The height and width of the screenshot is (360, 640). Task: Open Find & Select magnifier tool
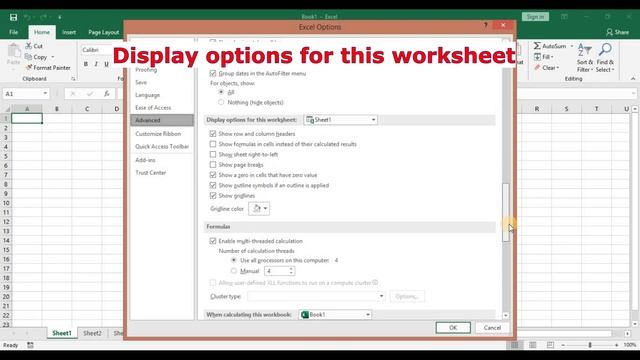(605, 58)
